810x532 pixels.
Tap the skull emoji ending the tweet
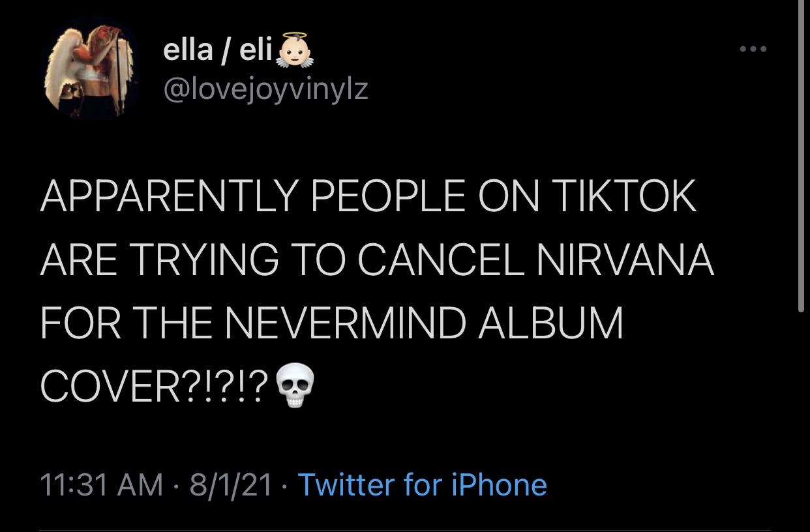click(x=295, y=386)
